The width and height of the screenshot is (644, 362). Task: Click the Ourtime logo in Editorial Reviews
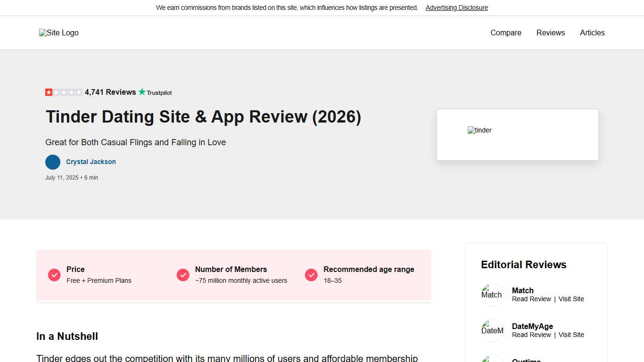492,361
